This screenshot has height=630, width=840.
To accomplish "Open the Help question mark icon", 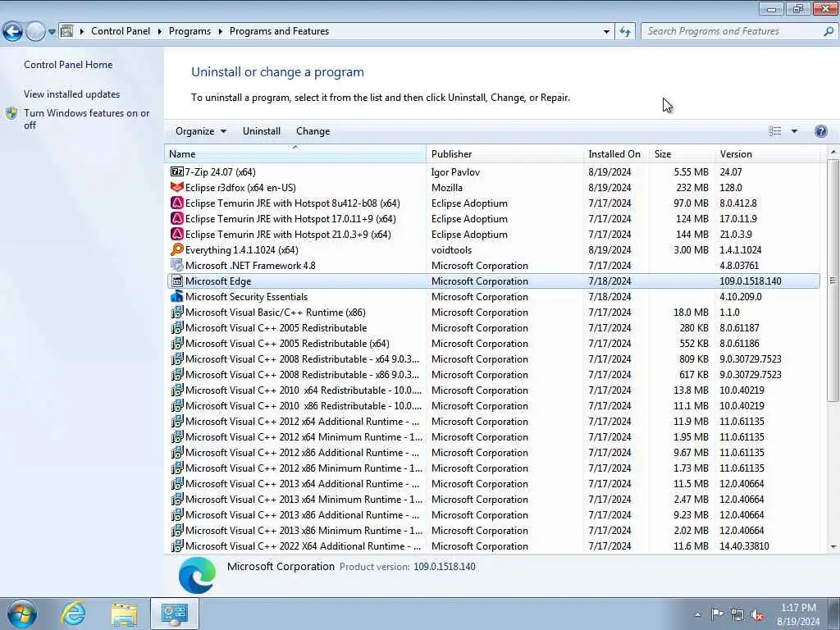I will coord(820,131).
